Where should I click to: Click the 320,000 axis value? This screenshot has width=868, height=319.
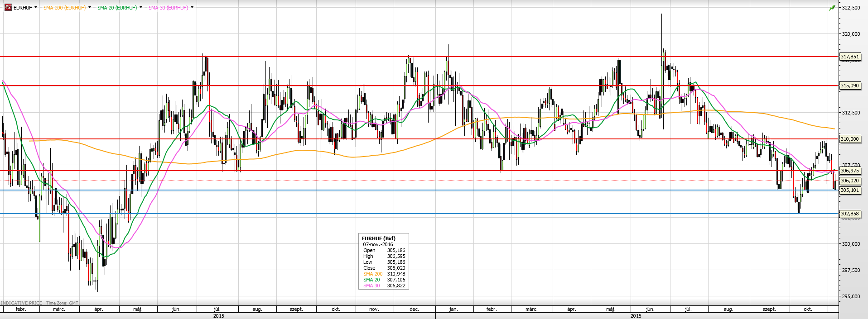[x=851, y=34]
